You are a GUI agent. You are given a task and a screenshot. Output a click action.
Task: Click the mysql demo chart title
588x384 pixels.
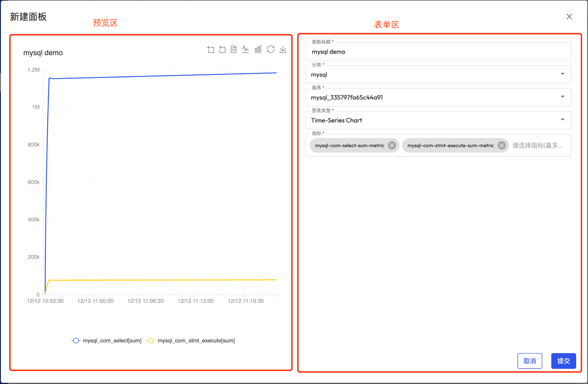(43, 53)
